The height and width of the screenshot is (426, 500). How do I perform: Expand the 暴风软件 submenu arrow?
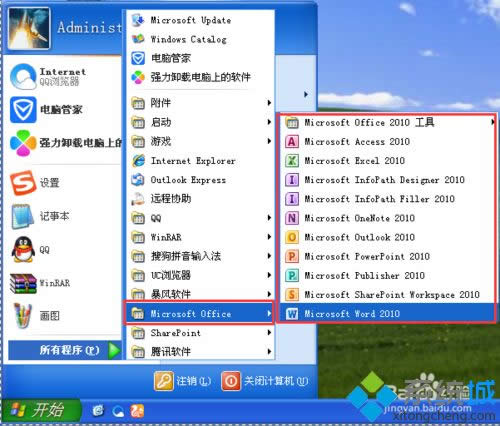(269, 294)
